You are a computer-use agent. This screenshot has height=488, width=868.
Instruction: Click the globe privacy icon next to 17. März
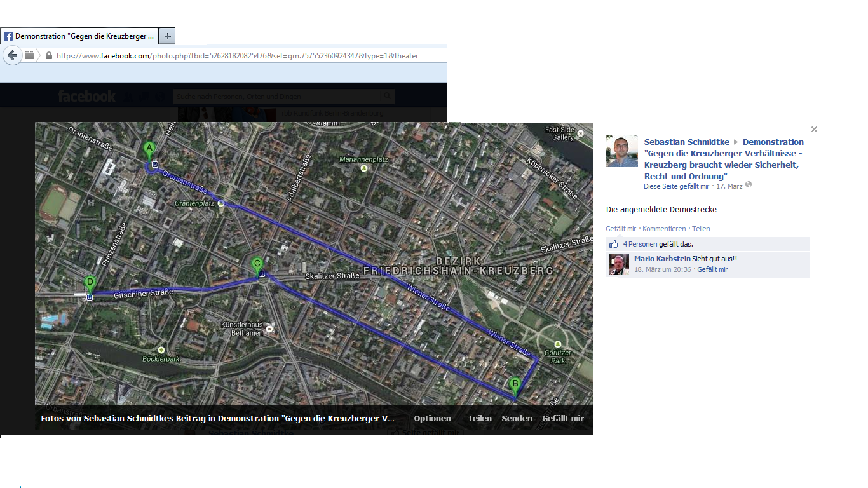click(x=748, y=185)
